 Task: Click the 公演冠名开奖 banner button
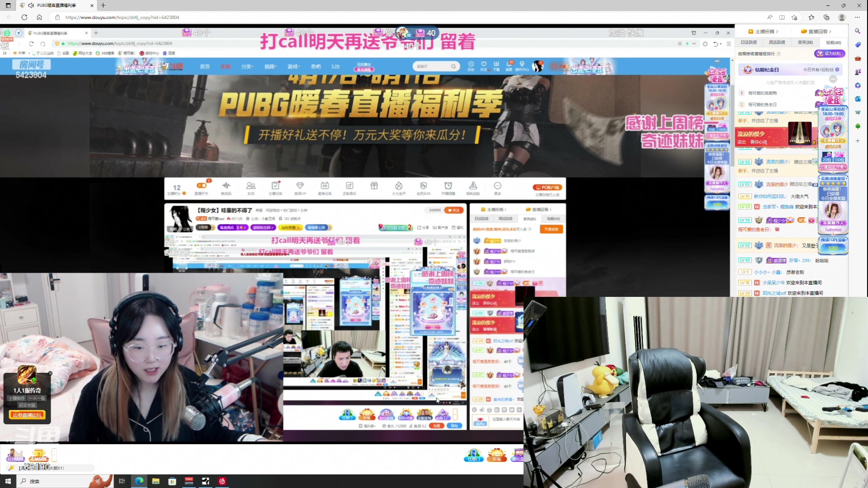pos(833,167)
